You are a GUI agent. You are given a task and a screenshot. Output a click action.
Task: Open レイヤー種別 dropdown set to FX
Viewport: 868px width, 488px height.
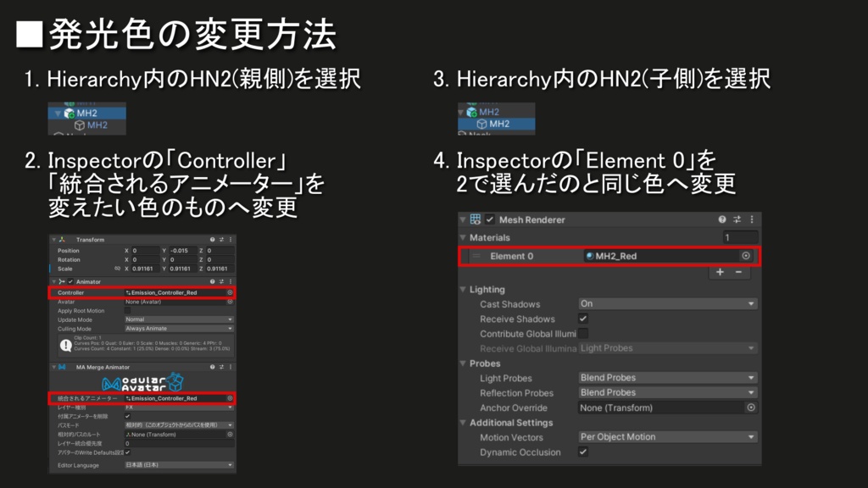click(179, 408)
